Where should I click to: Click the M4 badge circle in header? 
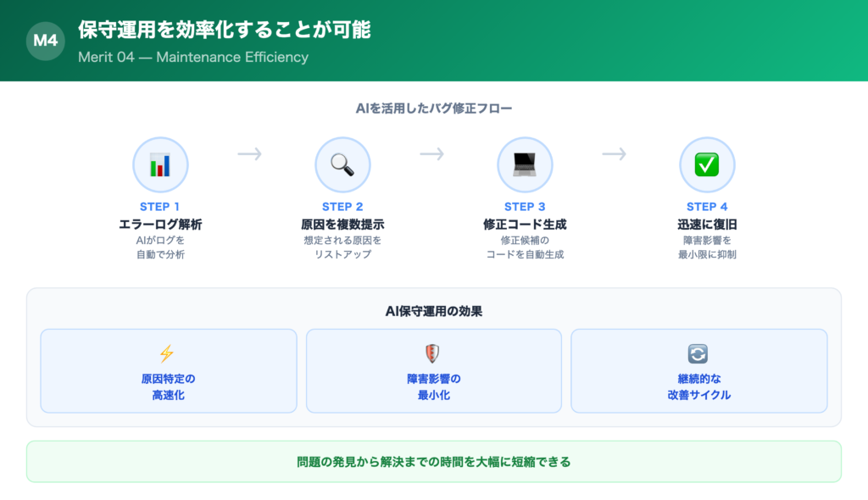tap(46, 41)
